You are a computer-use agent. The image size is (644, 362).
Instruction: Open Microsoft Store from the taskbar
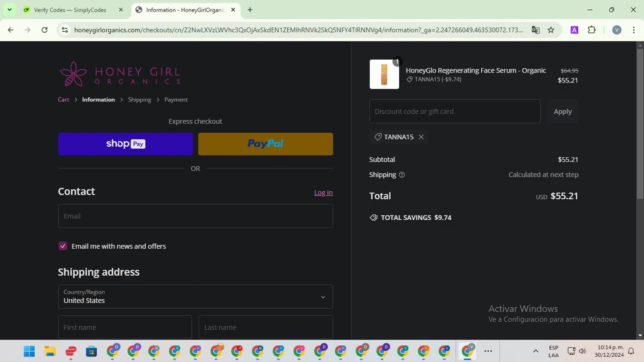pos(91,351)
